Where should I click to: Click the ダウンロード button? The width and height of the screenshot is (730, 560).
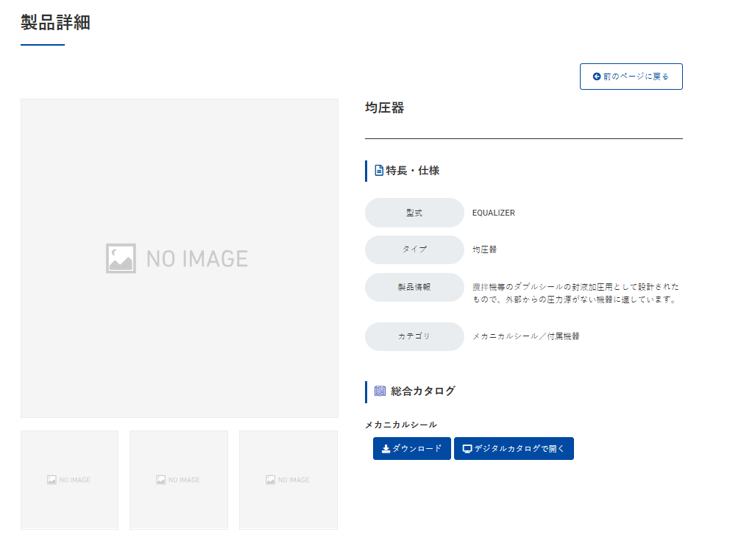pyautogui.click(x=411, y=448)
